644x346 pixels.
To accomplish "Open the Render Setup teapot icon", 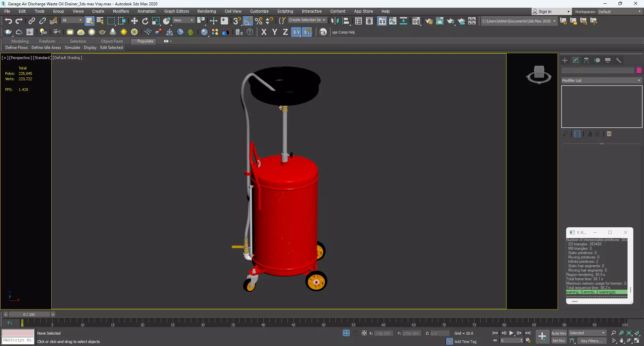I will click(429, 21).
